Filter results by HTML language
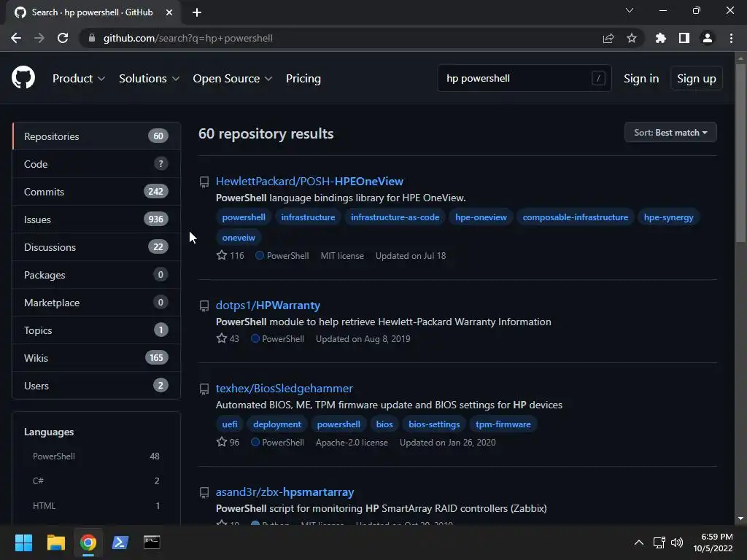Viewport: 747px width, 560px height. (96, 506)
